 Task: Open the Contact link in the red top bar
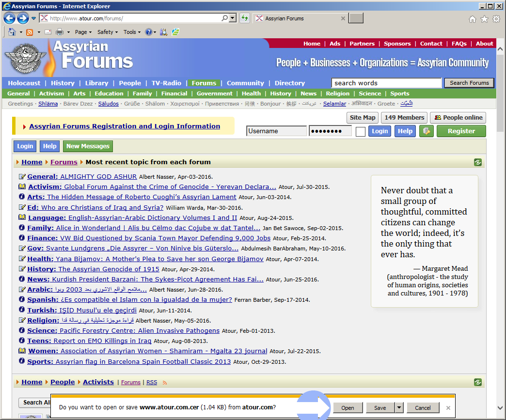pyautogui.click(x=431, y=44)
